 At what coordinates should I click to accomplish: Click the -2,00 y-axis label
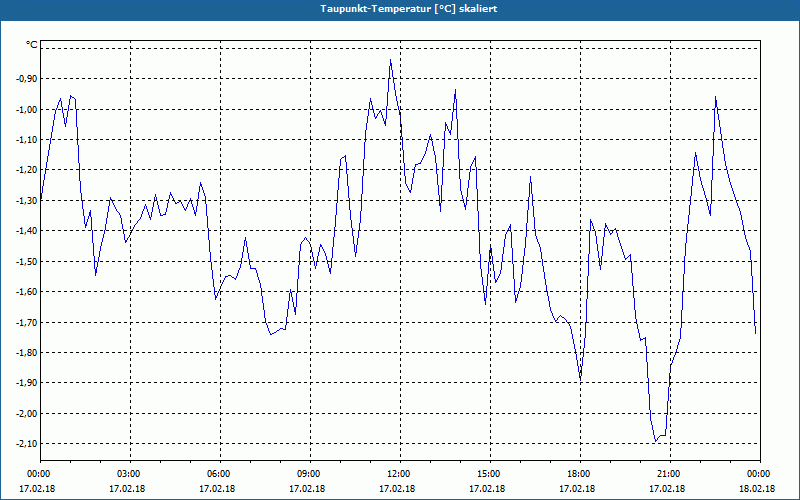coord(26,413)
